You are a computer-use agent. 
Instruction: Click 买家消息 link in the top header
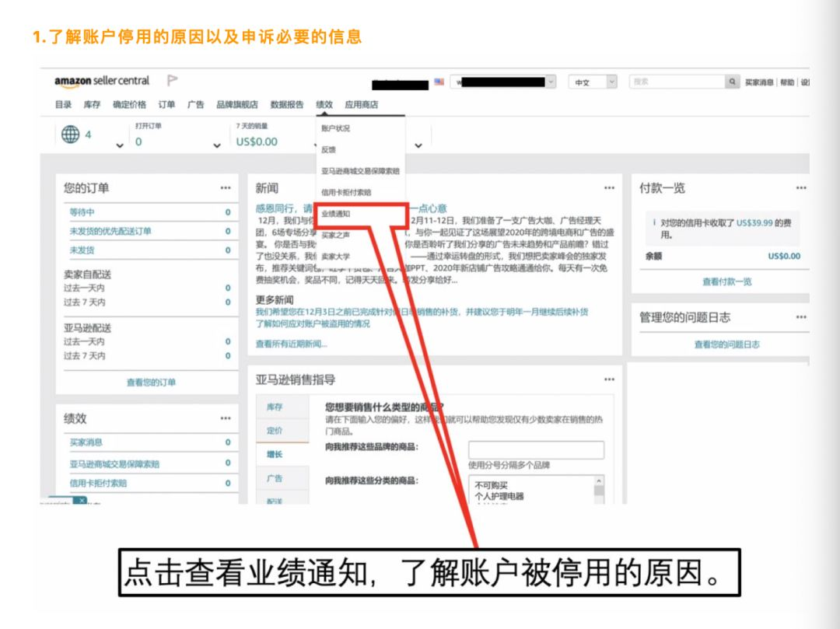click(x=759, y=82)
